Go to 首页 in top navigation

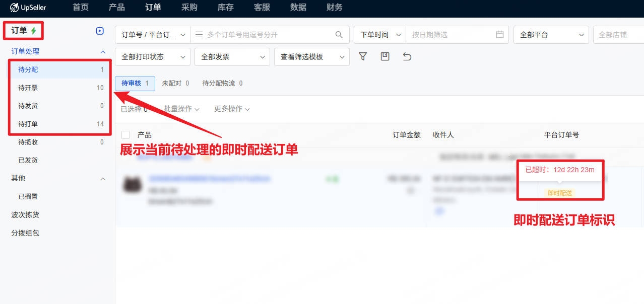tap(80, 8)
